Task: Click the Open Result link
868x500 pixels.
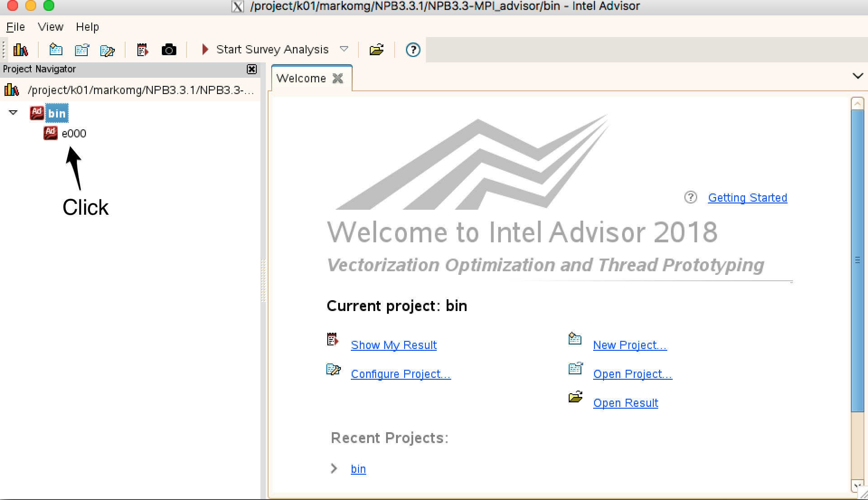Action: pos(625,403)
